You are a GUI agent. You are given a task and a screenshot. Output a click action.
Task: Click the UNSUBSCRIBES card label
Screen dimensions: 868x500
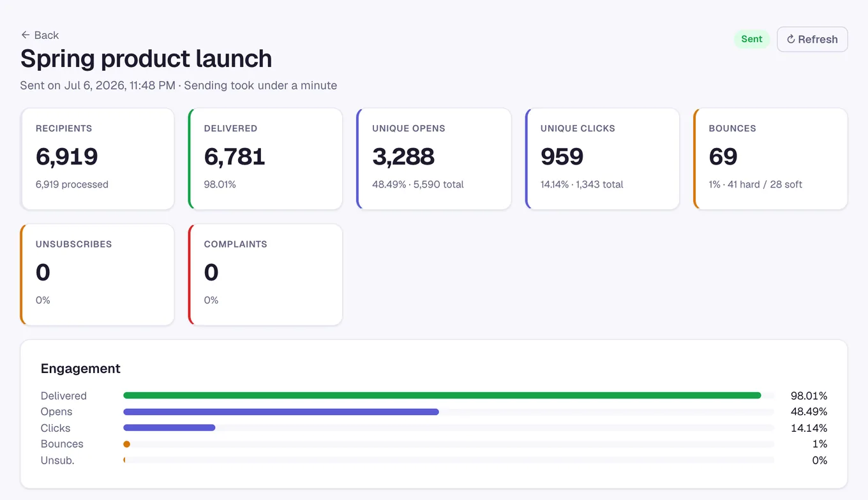[74, 244]
